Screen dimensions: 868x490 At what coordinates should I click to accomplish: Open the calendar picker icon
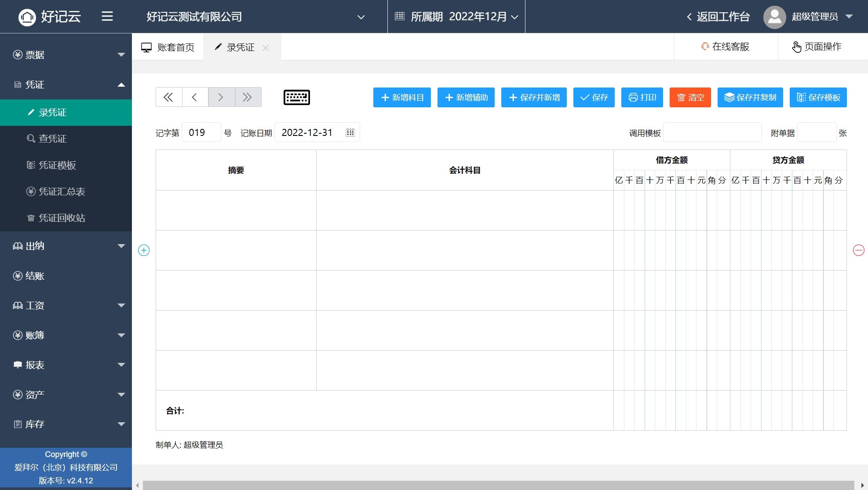350,132
